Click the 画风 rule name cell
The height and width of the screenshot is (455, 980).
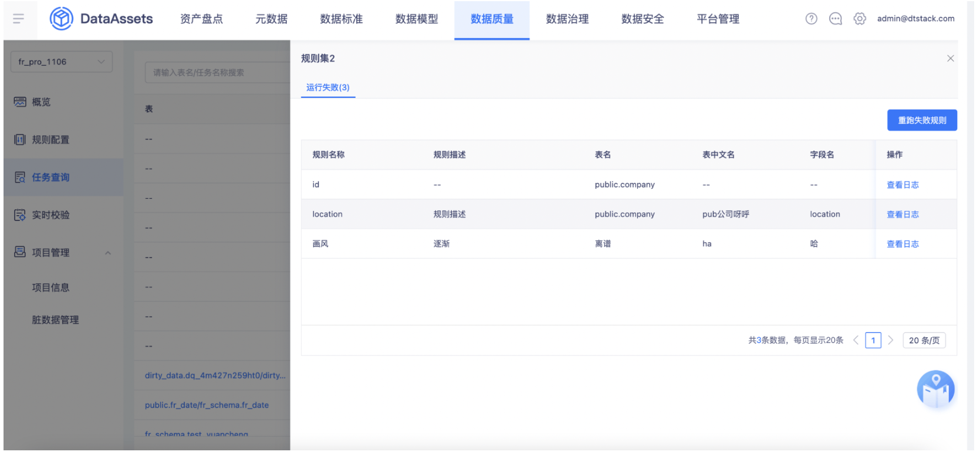click(x=320, y=244)
